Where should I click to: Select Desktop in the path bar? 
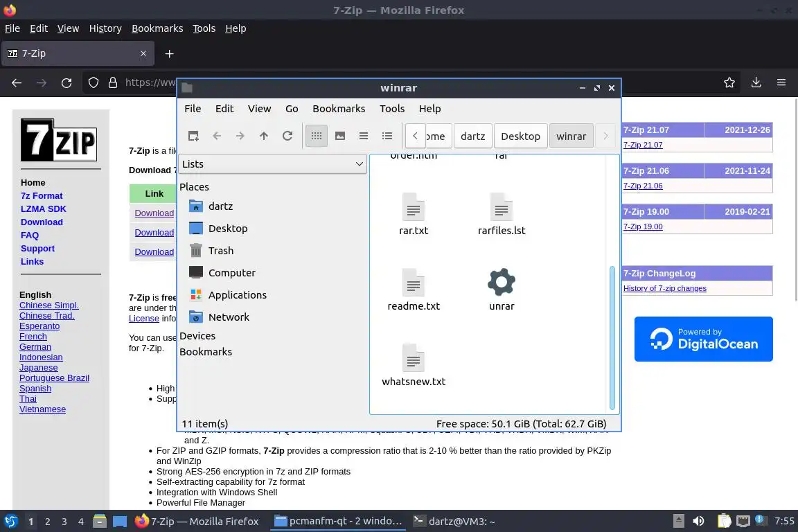521,136
